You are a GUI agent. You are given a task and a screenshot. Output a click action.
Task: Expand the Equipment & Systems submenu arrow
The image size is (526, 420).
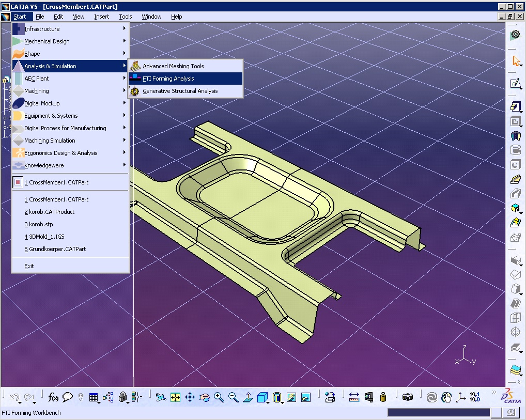(124, 115)
